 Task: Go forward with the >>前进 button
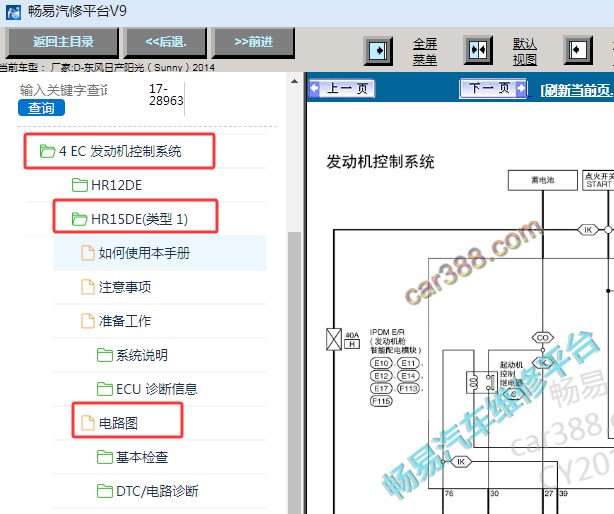click(253, 42)
